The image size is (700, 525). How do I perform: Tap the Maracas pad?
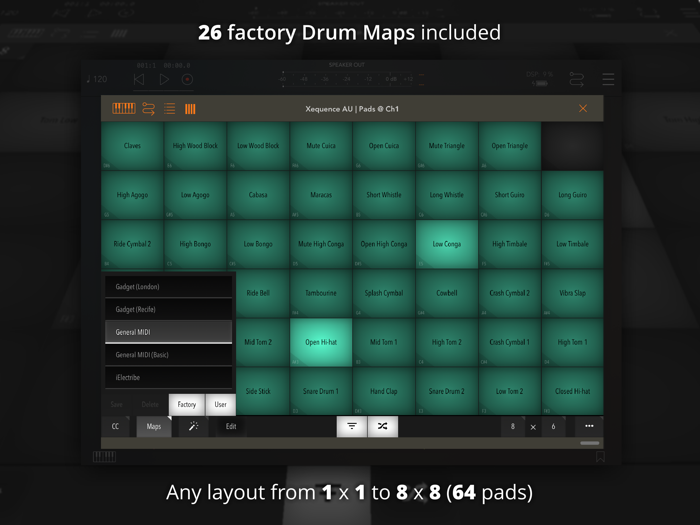pyautogui.click(x=321, y=195)
